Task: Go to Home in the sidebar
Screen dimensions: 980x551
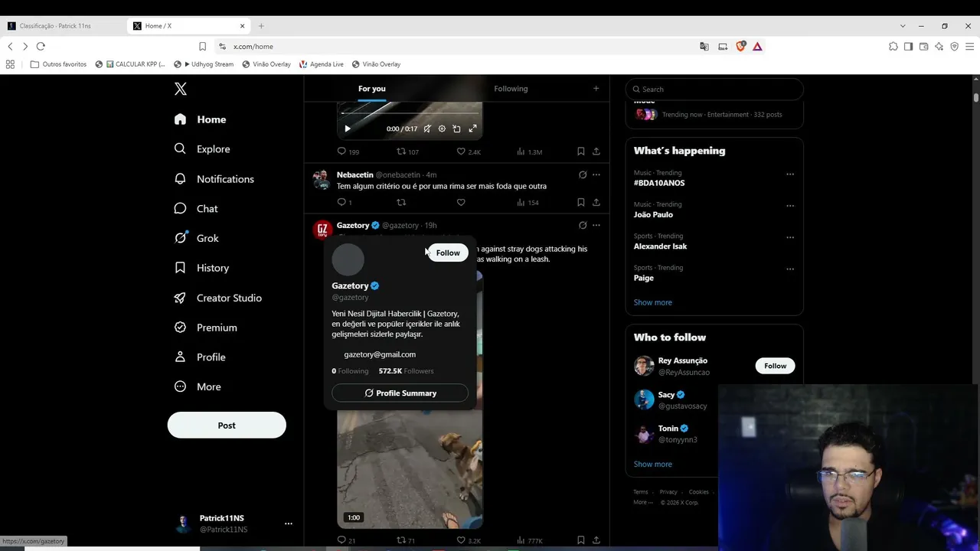Action: (200, 119)
